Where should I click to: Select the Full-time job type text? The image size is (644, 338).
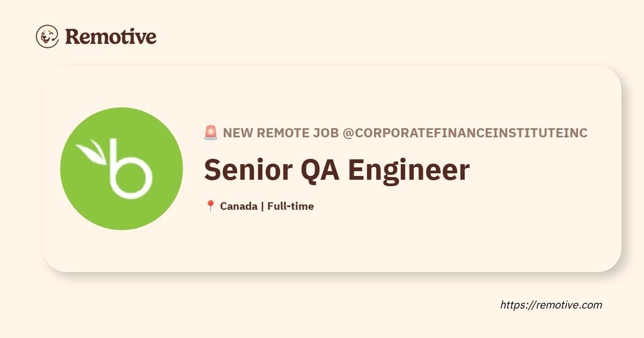click(290, 206)
